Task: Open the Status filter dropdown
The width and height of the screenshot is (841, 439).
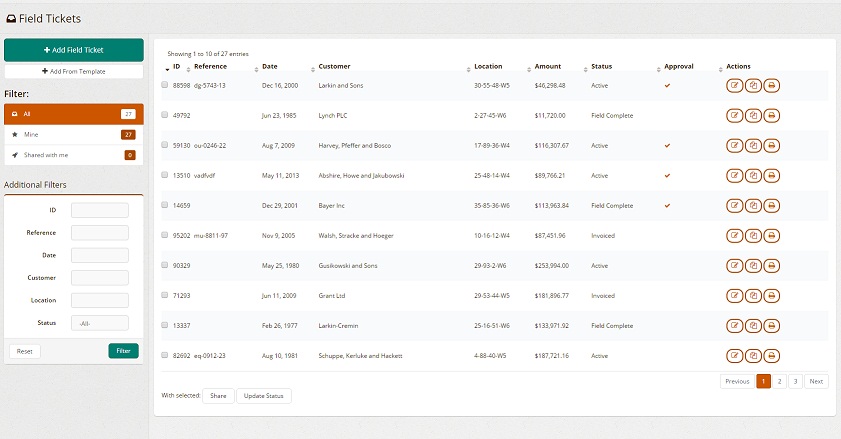Action: pyautogui.click(x=99, y=323)
